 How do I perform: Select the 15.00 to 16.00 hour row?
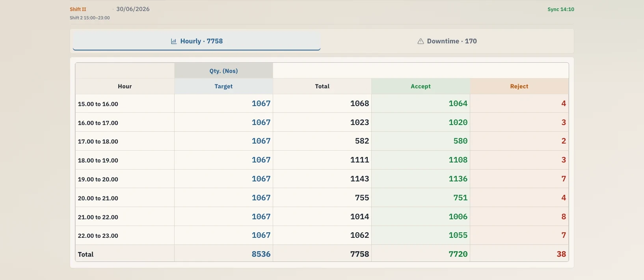(322, 104)
